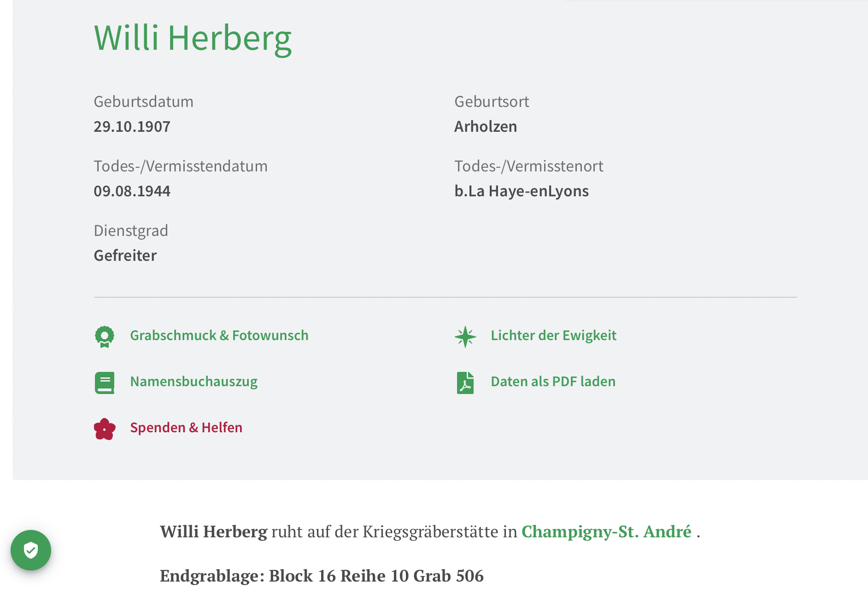Click the PDF file icon
Image resolution: width=868 pixels, height=594 pixels.
(465, 382)
